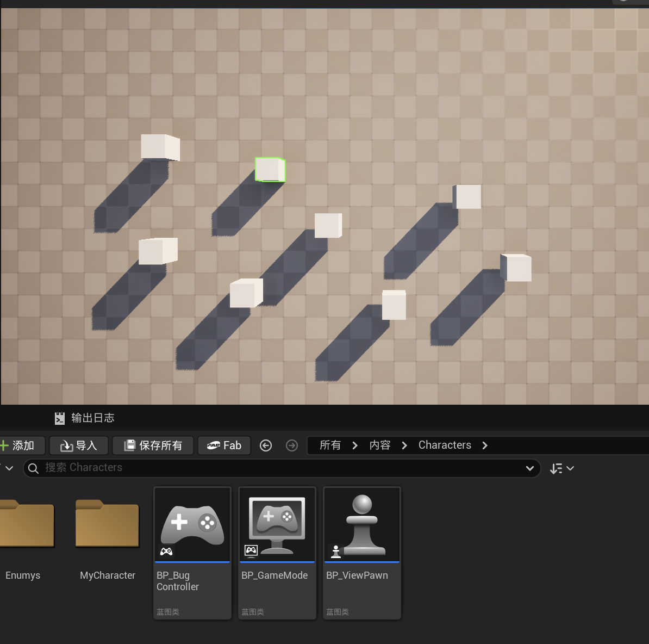
Task: Open the Enumys folder
Action: click(24, 525)
